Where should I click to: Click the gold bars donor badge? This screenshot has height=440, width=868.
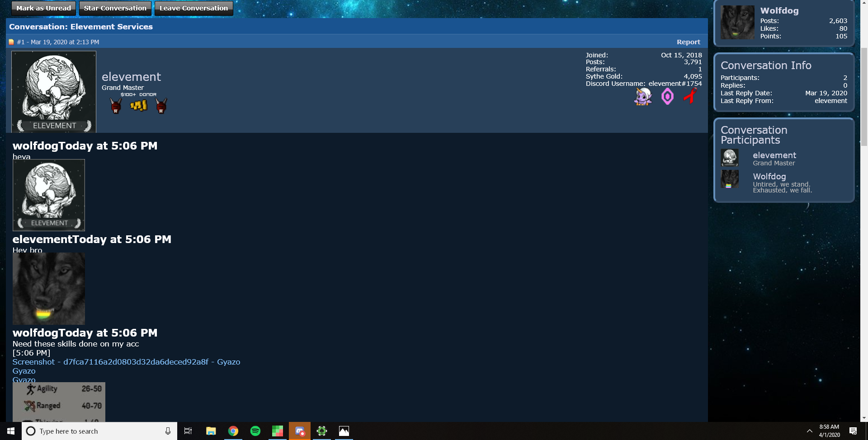[139, 106]
